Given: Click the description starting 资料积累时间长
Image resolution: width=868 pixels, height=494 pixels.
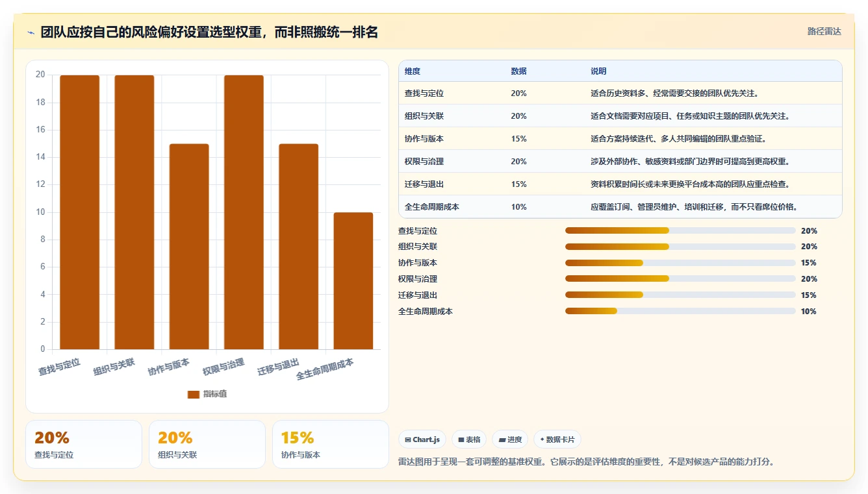Looking at the screenshot, I should 691,184.
